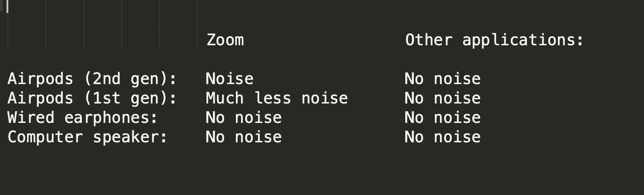The image size is (644, 195).
Task: Click the word 'speaker:' in the last row
Action: 130,137
